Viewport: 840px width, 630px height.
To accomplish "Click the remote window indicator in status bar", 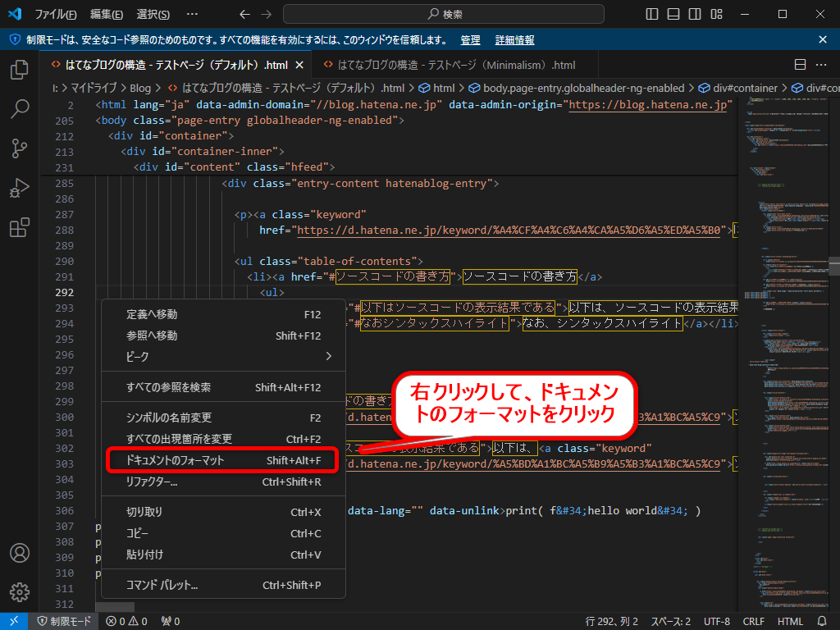I will click(x=14, y=621).
